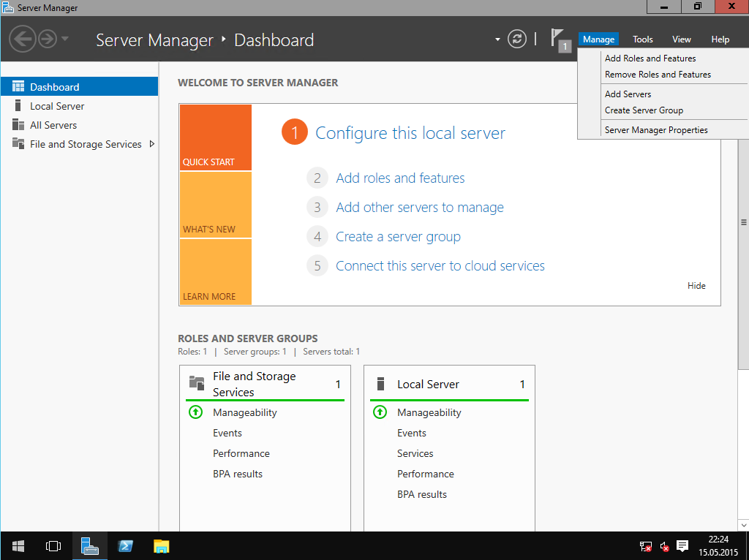Click the taskbar clock and date
This screenshot has width=749, height=560.
point(718,545)
